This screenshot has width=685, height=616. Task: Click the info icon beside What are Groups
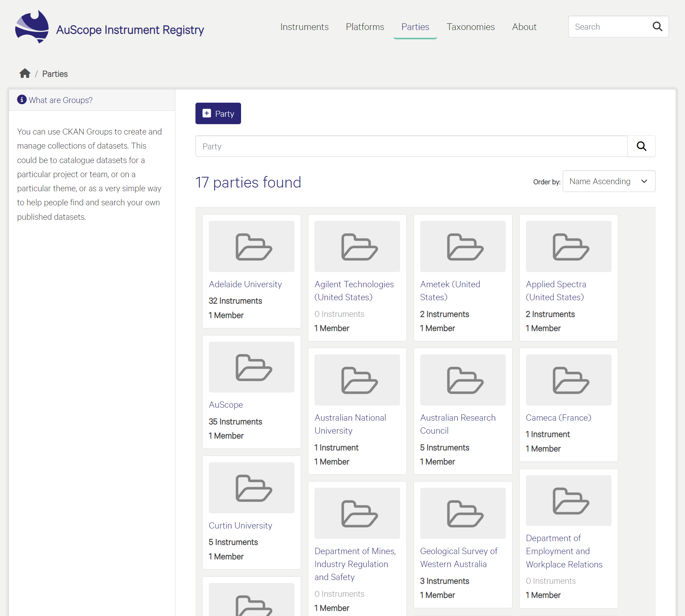point(22,100)
